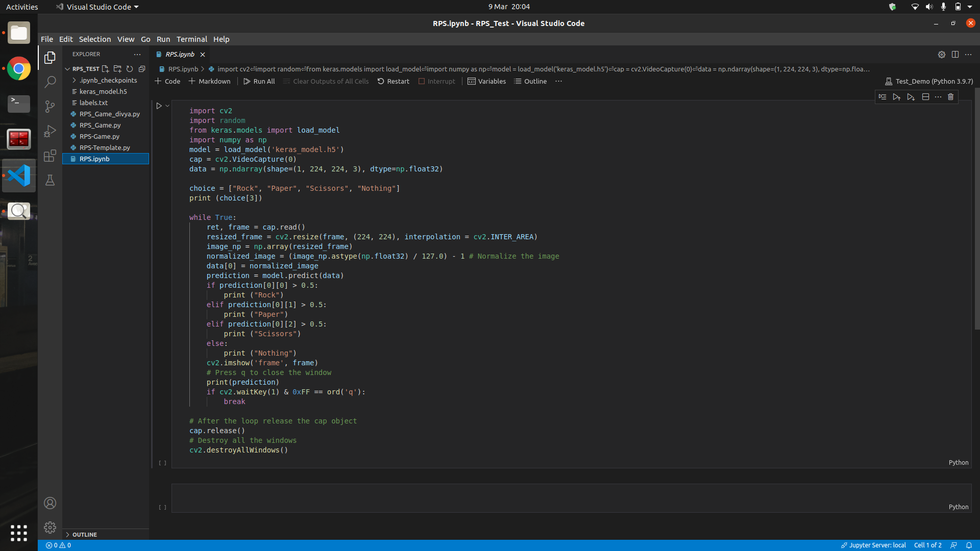Screen dimensions: 980x551
Task: Restart the notebook kernel
Action: pos(394,81)
